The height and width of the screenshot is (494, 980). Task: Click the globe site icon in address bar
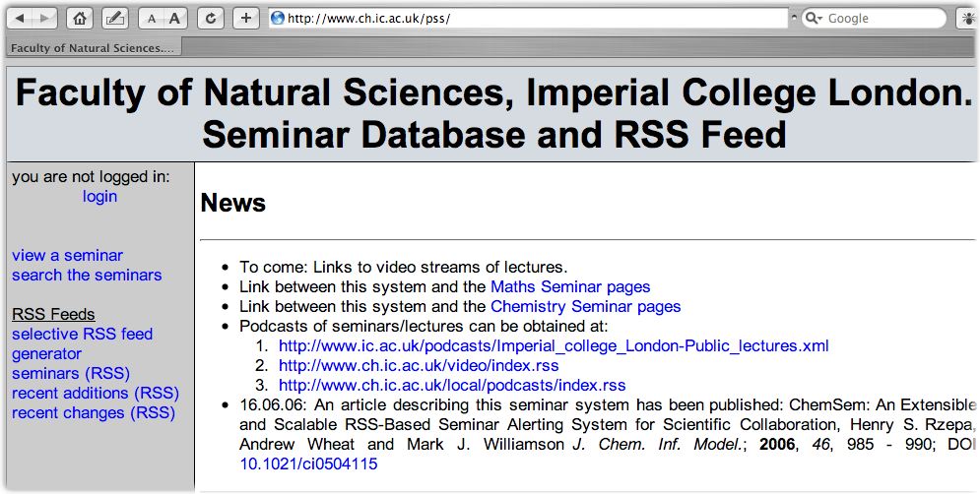[x=277, y=18]
